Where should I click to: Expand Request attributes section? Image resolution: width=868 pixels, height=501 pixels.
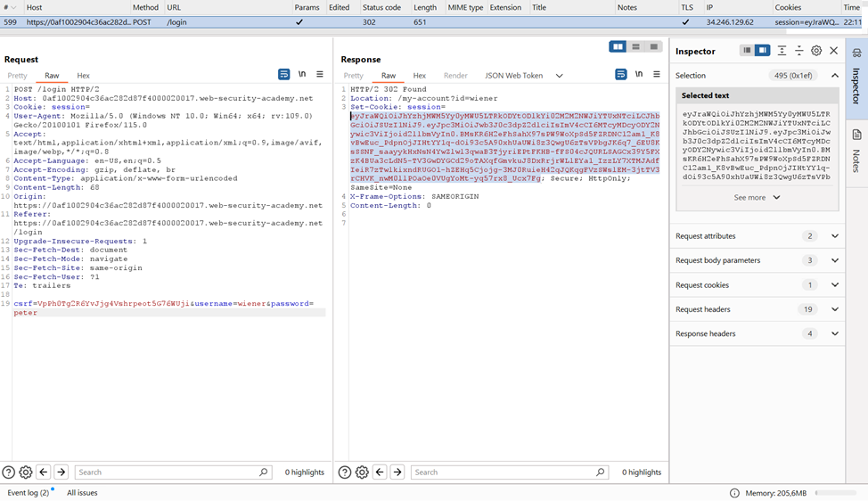[835, 236]
